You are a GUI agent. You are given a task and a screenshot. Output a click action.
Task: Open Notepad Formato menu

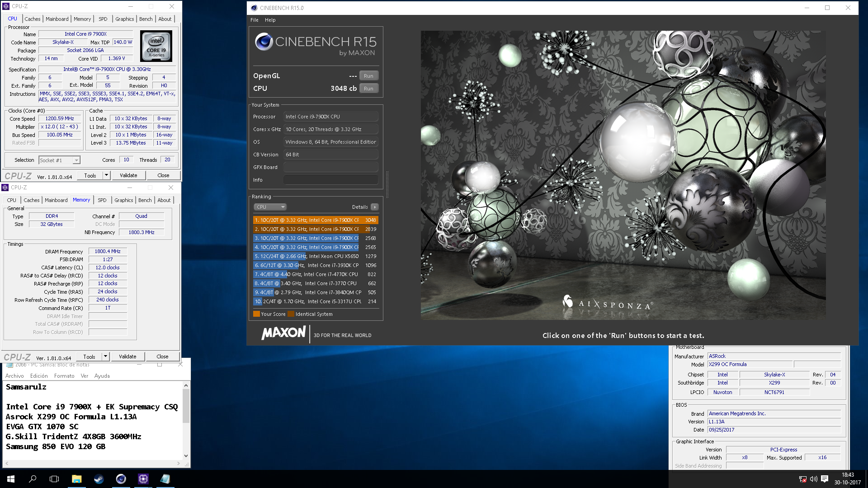pos(64,376)
